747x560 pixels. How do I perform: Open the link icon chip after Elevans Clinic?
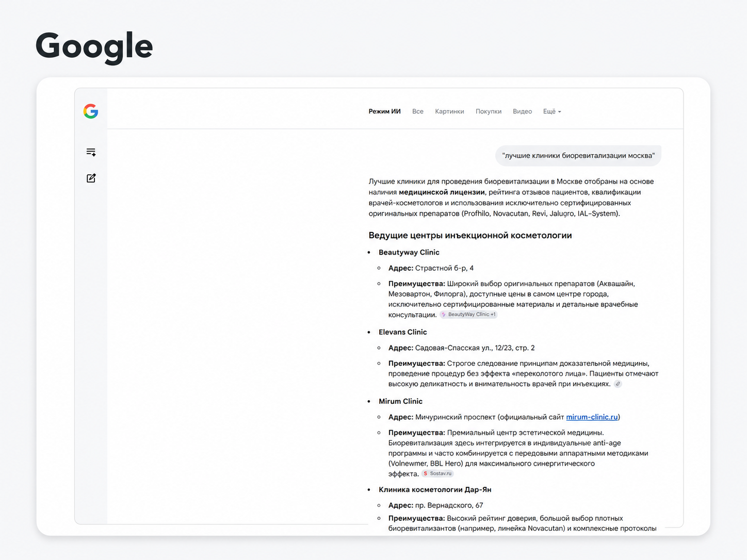(618, 384)
